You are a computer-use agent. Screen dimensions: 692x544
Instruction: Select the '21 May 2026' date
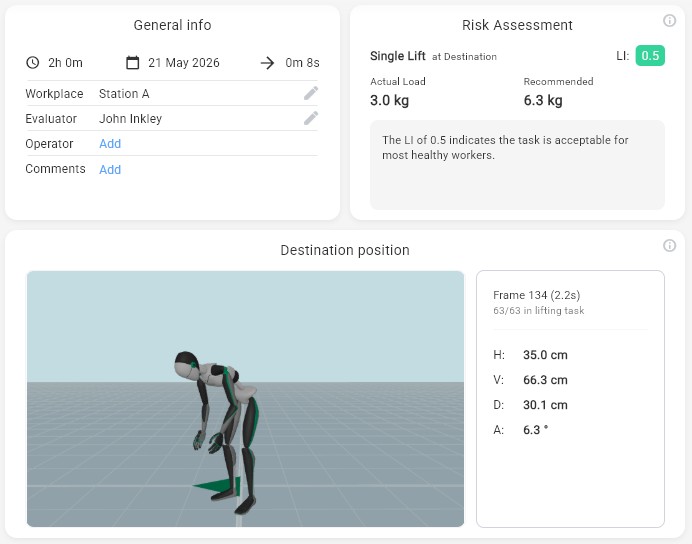(184, 63)
